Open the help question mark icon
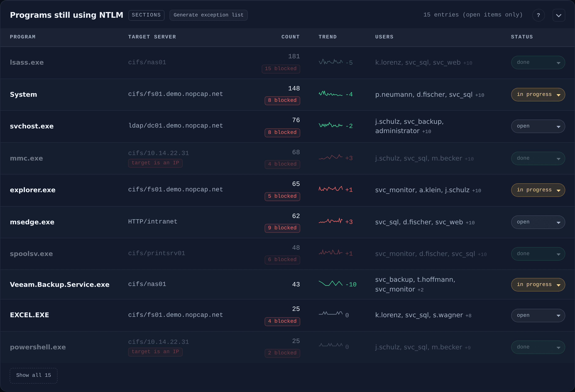 click(538, 15)
